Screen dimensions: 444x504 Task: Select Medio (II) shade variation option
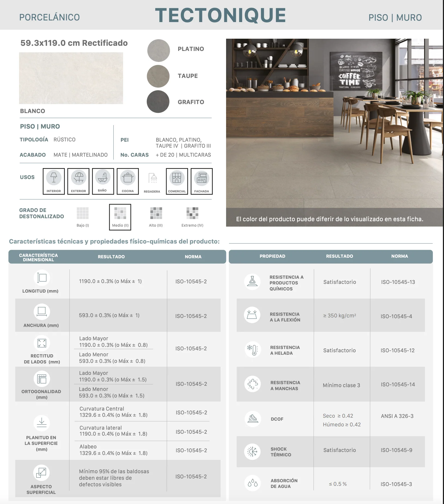[120, 217]
